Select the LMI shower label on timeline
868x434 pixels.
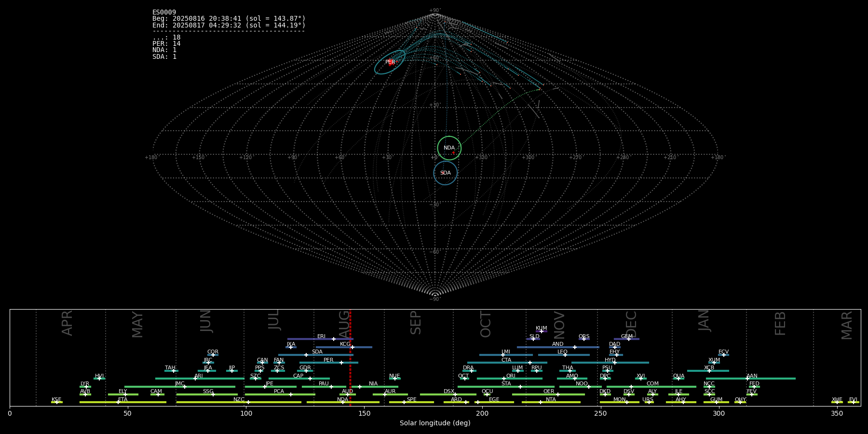(x=506, y=352)
